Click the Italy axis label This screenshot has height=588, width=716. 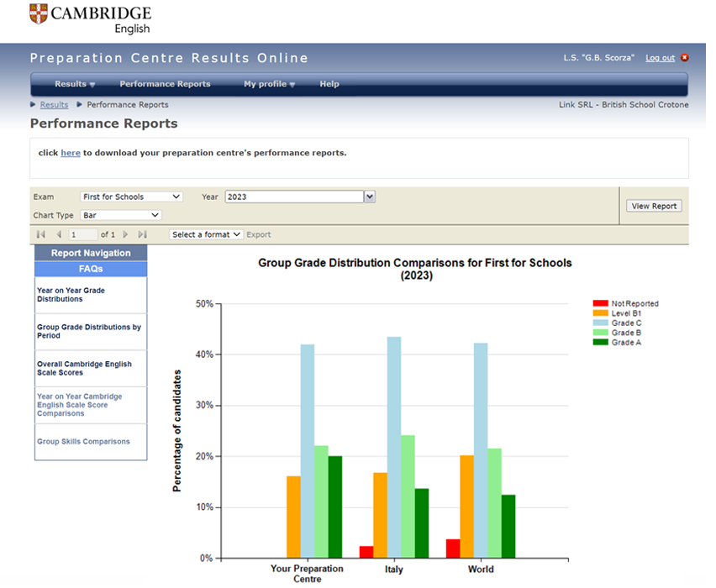(393, 570)
